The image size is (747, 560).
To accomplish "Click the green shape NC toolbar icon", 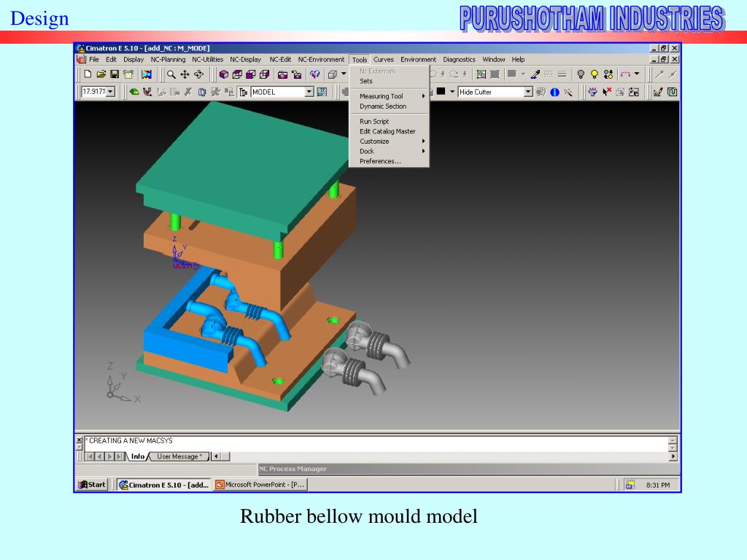I will (134, 92).
